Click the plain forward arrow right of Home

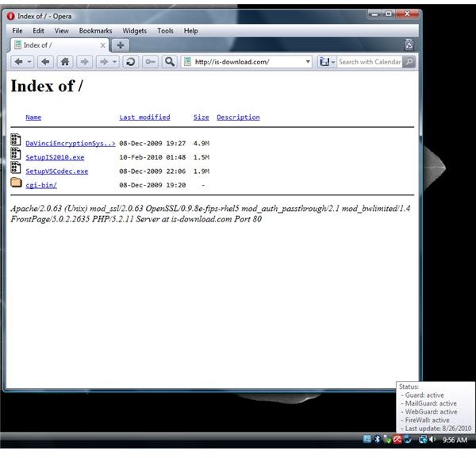pos(84,62)
